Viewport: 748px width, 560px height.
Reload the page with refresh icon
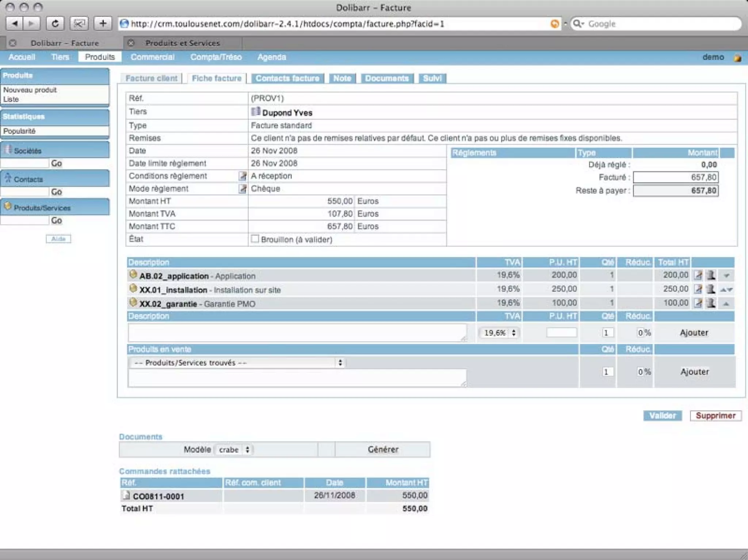point(55,24)
